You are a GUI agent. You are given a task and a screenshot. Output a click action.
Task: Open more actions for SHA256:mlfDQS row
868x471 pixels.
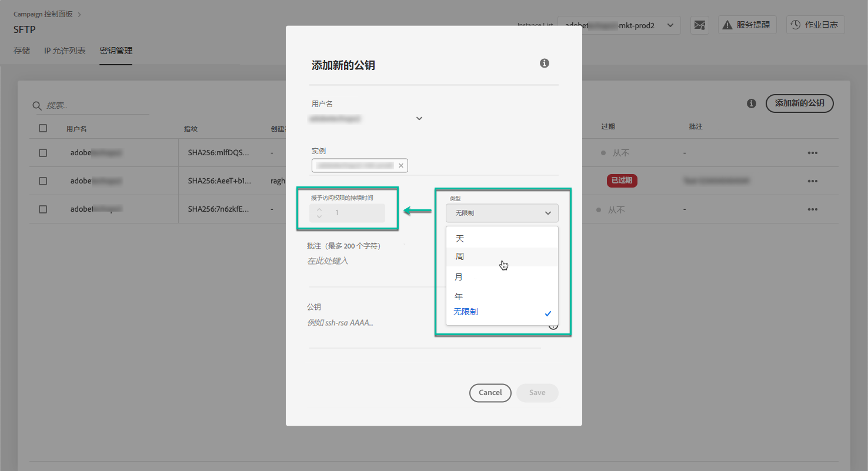pos(813,153)
